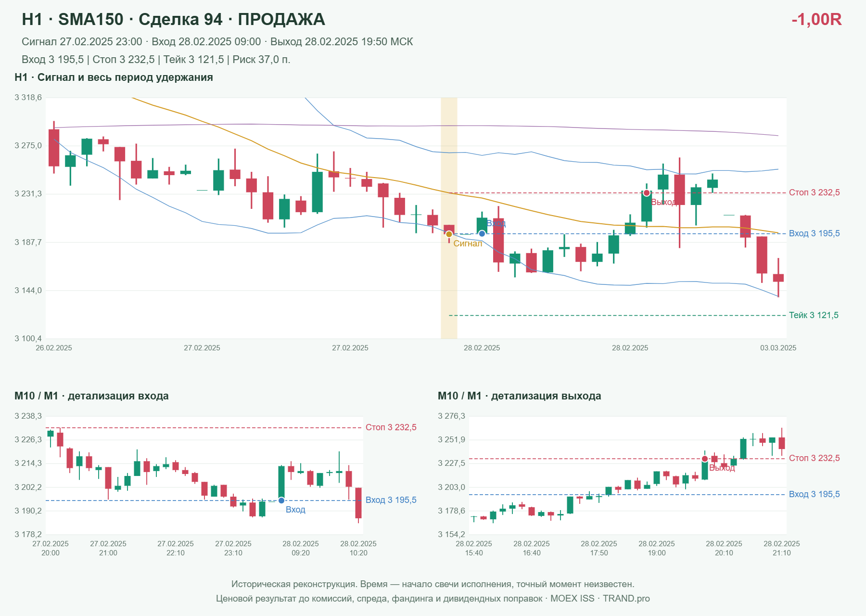The height and width of the screenshot is (616, 866).
Task: Click the 3 276,3 axis value in exit chart
Action: click(x=451, y=416)
